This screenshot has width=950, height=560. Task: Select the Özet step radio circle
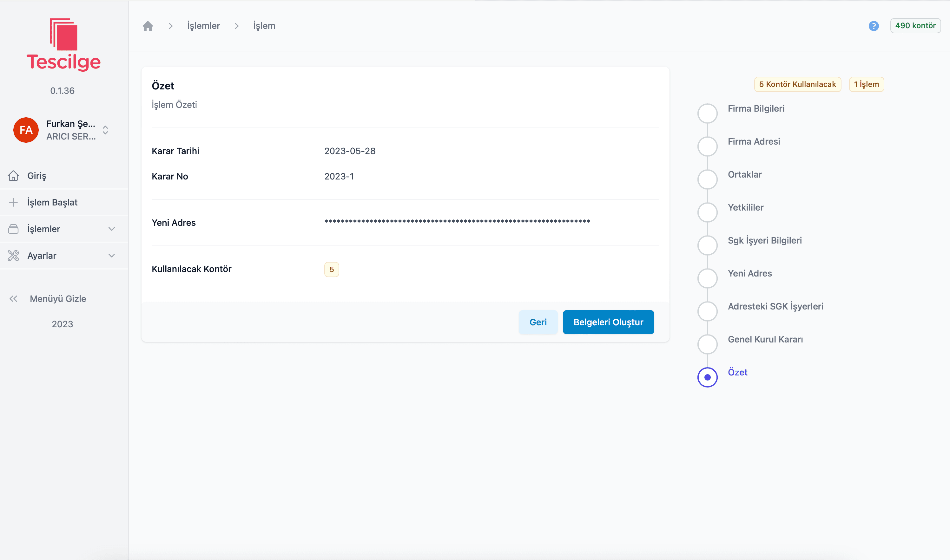[x=707, y=377]
